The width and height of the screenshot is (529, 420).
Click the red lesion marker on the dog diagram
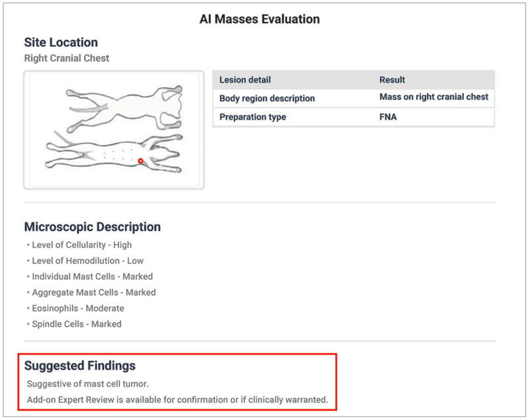pyautogui.click(x=140, y=161)
